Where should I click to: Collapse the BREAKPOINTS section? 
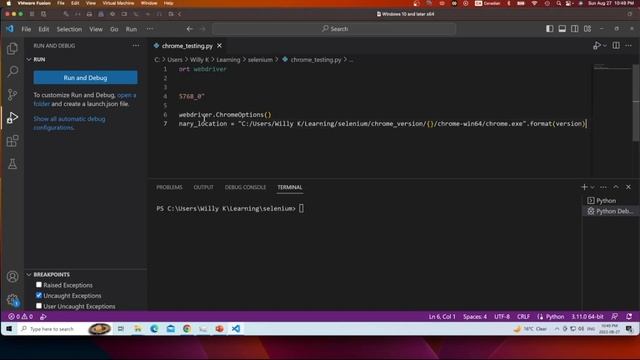click(29, 275)
